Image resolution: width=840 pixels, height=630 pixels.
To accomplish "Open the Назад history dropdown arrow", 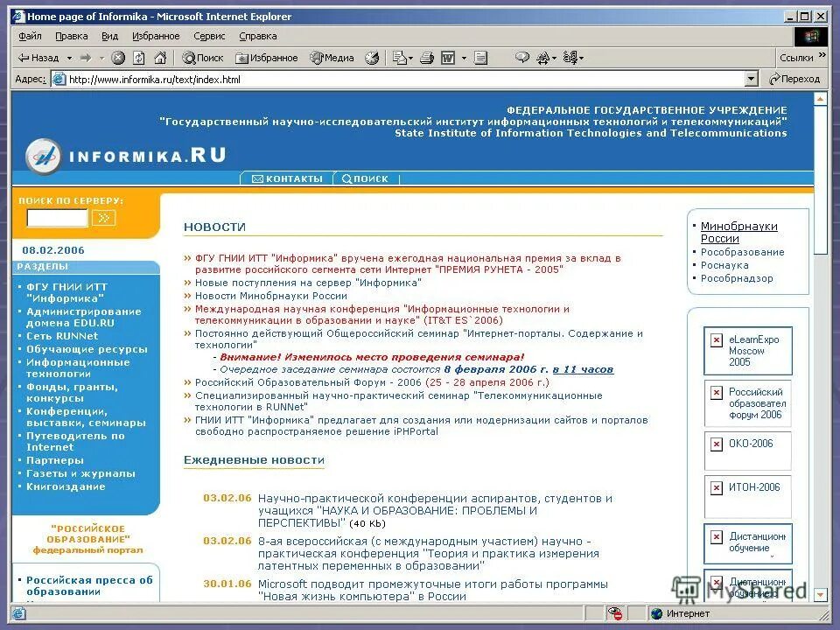I will [x=69, y=58].
